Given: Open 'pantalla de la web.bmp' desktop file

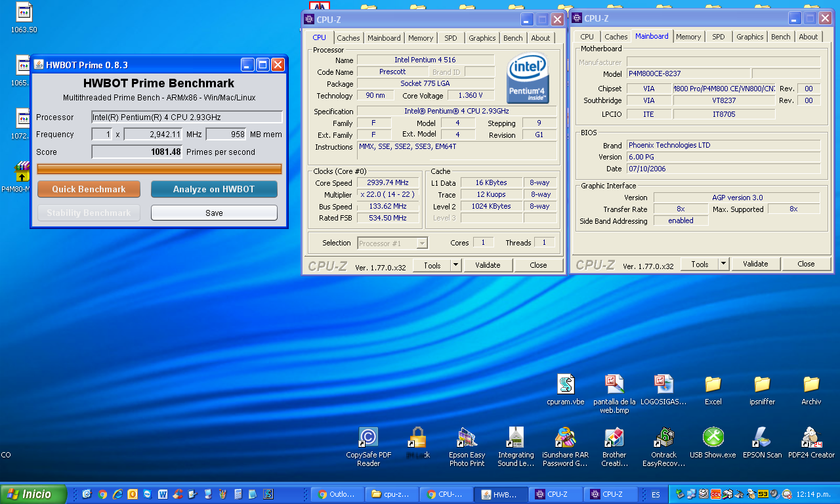Looking at the screenshot, I should click(x=614, y=394).
